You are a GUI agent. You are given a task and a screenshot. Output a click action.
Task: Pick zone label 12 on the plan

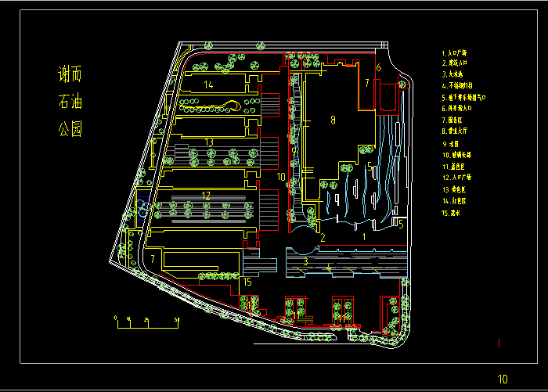pos(207,195)
